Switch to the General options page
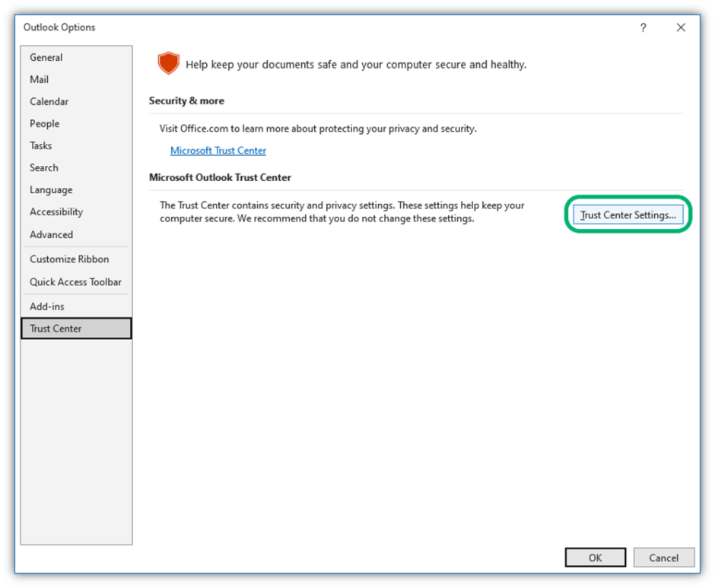 [46, 57]
